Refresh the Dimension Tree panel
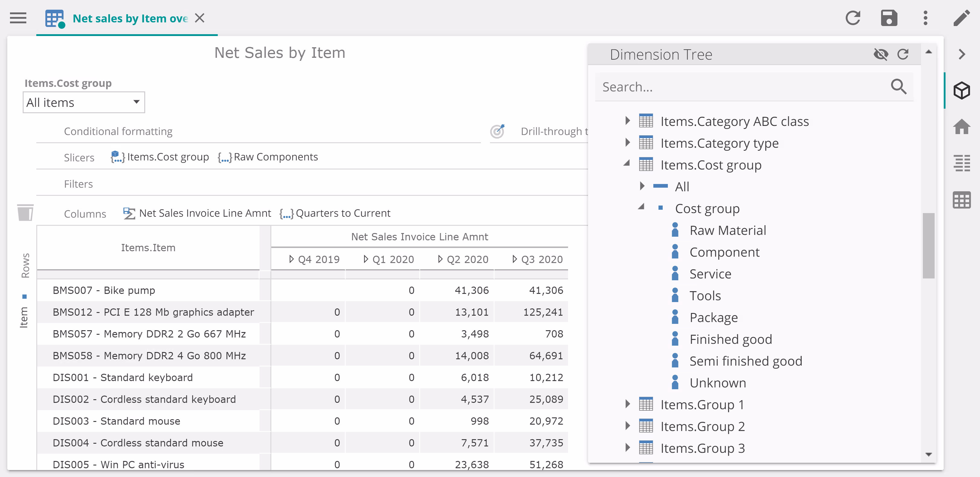 903,54
